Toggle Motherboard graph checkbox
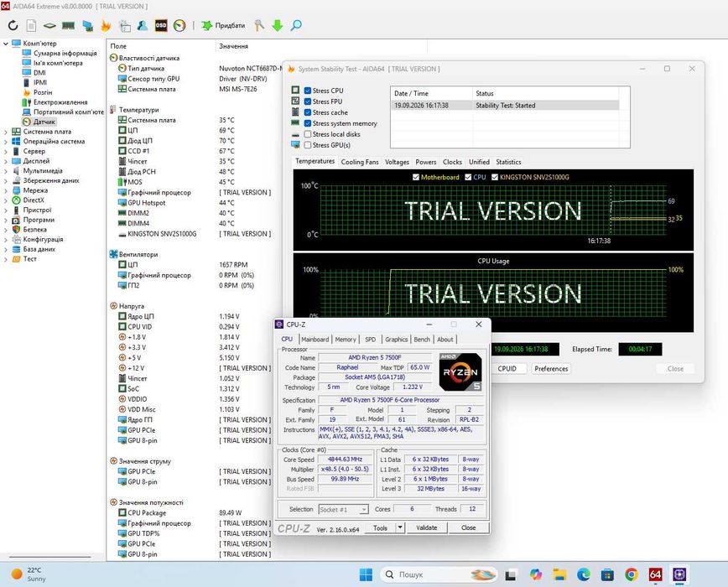728x587 pixels. coord(416,177)
